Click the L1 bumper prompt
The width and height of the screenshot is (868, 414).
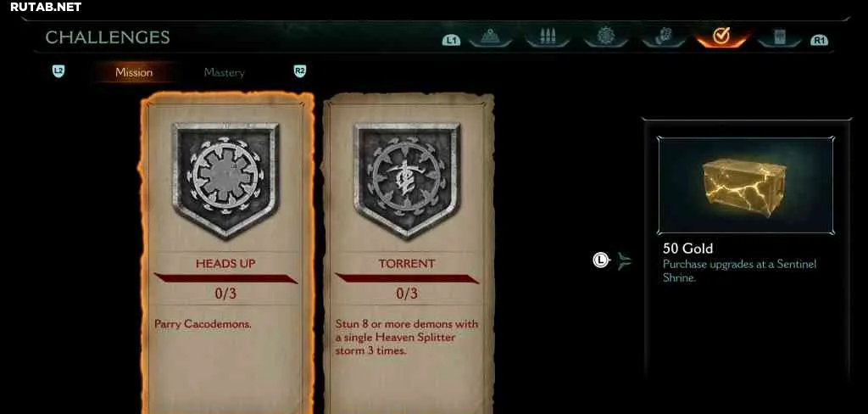(451, 40)
